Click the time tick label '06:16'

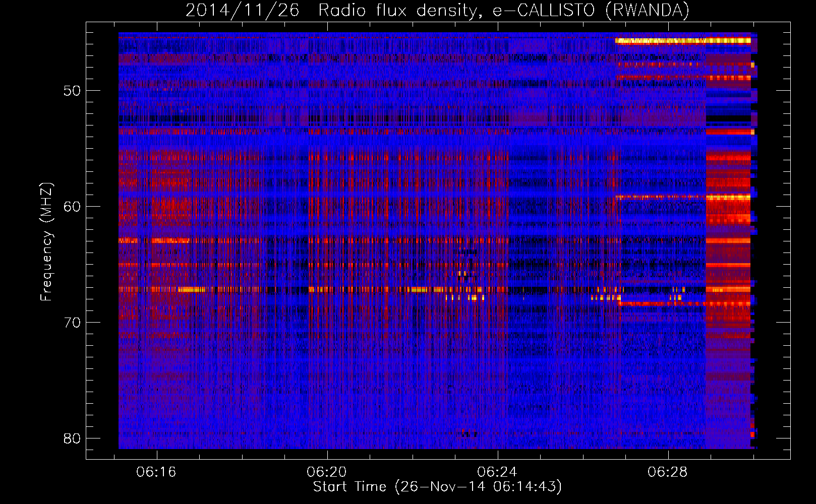pos(156,472)
